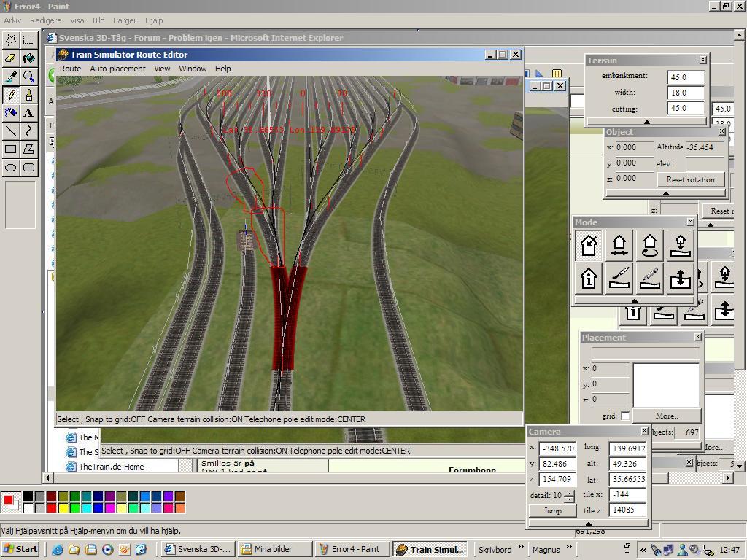Expand the Magnus toolbar chevron
The height and width of the screenshot is (560, 747).
pos(568,547)
